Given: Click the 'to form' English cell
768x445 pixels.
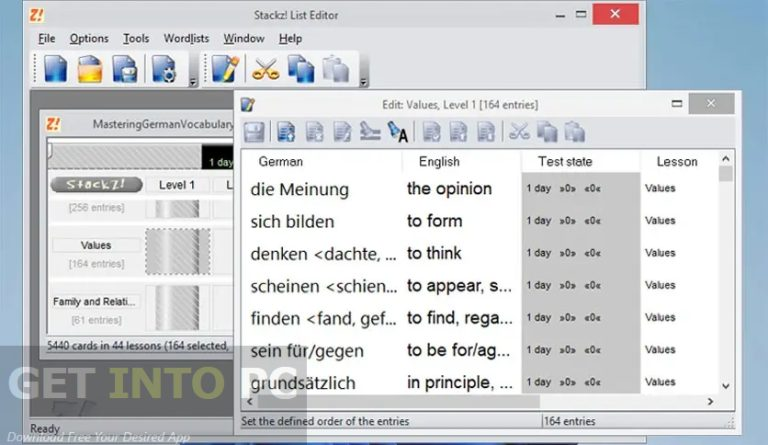Looking at the screenshot, I should [x=434, y=221].
